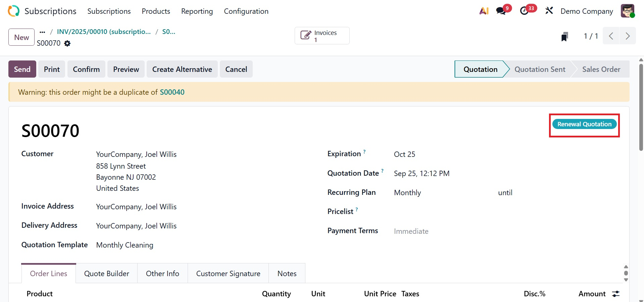This screenshot has height=302, width=644.
Task: Open the AI assistant icon
Action: [x=484, y=11]
